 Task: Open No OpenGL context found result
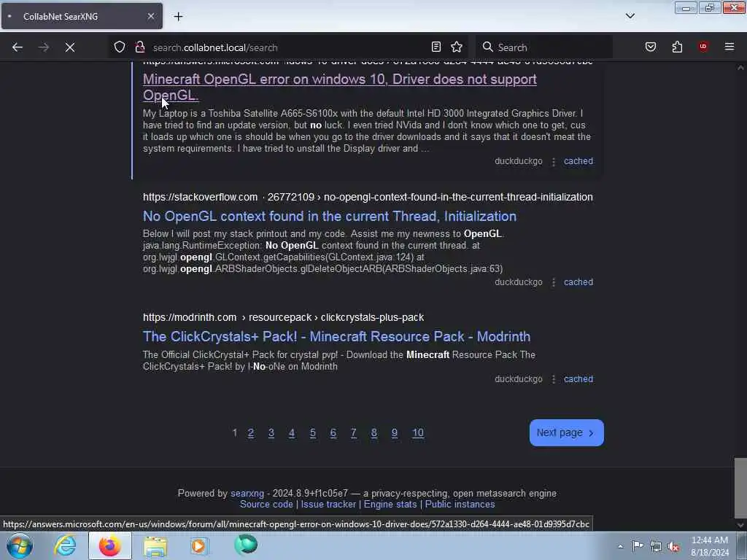click(329, 216)
